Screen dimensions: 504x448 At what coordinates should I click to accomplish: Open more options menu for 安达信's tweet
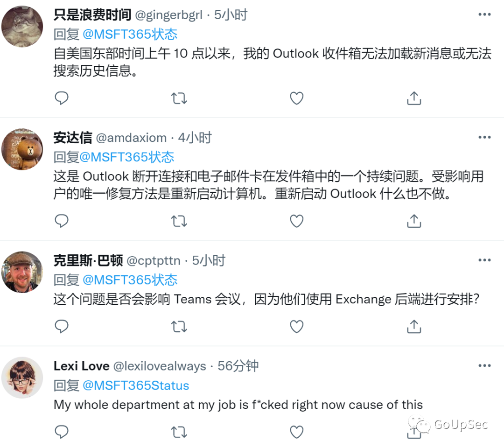(484, 137)
